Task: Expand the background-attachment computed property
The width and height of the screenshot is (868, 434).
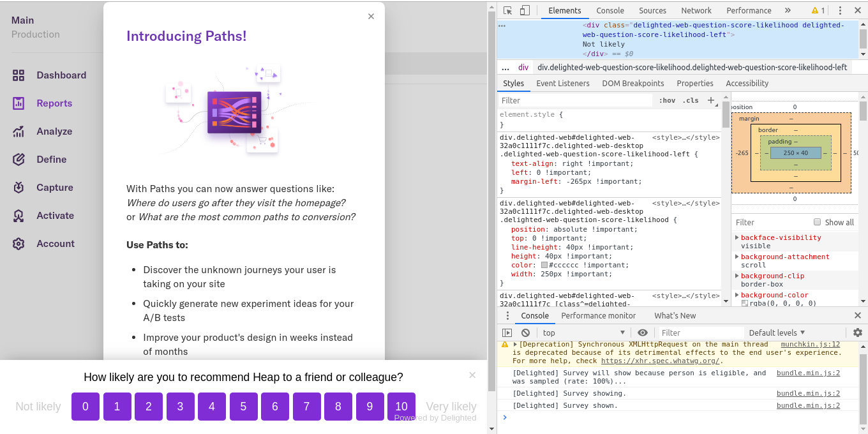Action: 737,257
